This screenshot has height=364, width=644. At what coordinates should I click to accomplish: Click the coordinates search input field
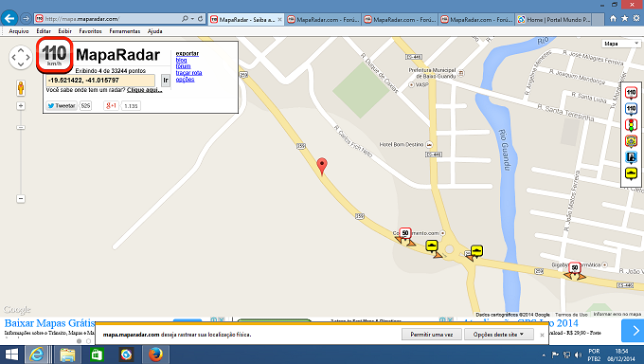click(100, 81)
